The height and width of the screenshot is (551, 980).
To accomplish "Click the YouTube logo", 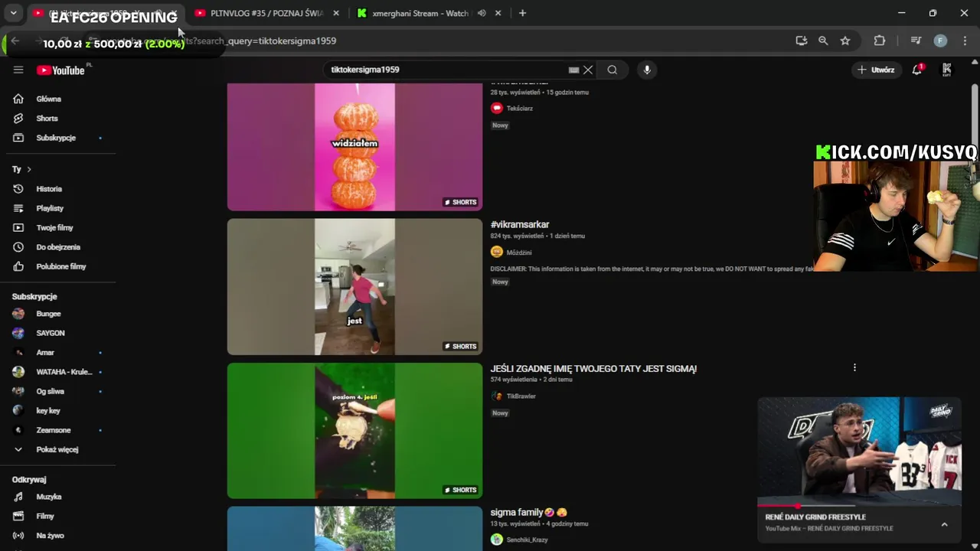I will (60, 70).
